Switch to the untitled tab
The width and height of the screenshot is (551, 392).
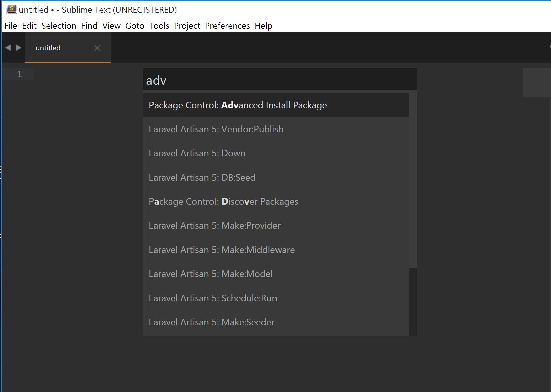[x=68, y=48]
